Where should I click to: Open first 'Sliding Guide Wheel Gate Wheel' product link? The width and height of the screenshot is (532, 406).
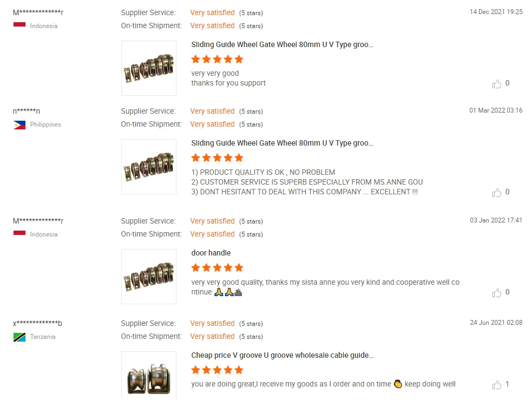(x=283, y=45)
